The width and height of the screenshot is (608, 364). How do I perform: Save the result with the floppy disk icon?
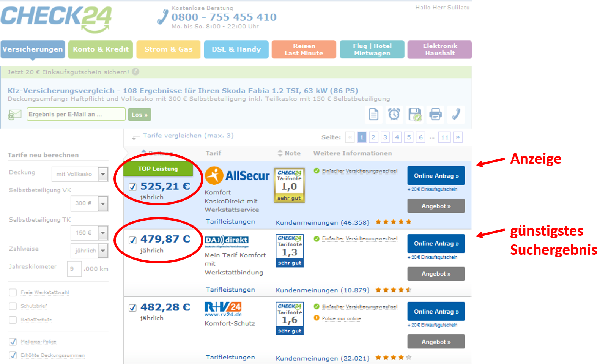point(415,114)
